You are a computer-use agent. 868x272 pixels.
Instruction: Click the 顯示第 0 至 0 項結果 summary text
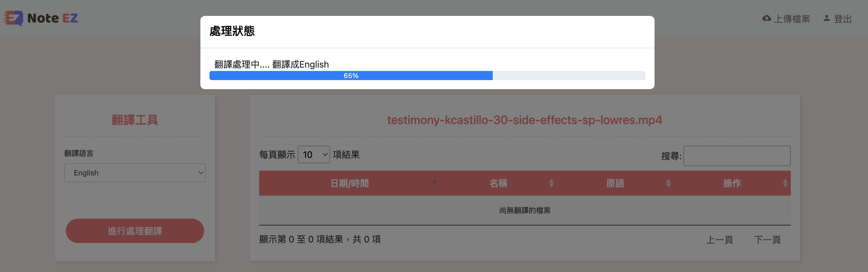click(320, 239)
